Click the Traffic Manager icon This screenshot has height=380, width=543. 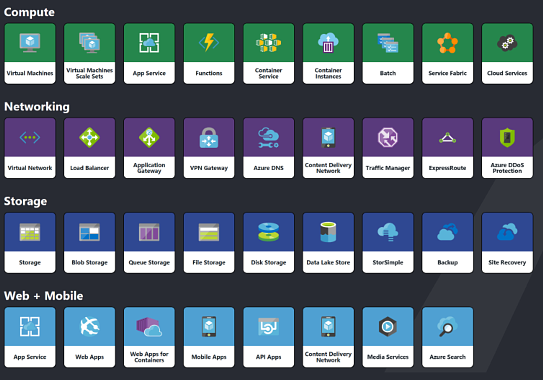pyautogui.click(x=388, y=138)
